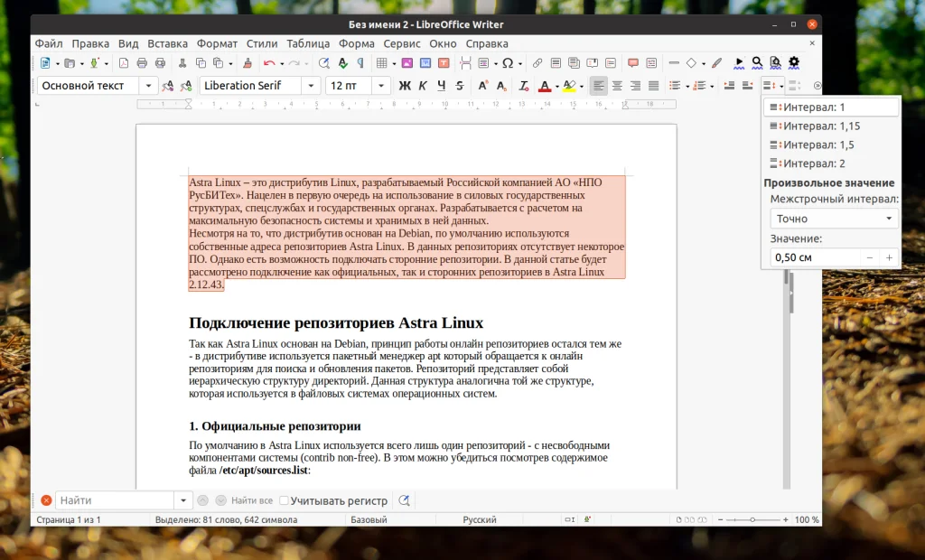Open the Вставка menu
The height and width of the screenshot is (560, 925).
pyautogui.click(x=168, y=42)
